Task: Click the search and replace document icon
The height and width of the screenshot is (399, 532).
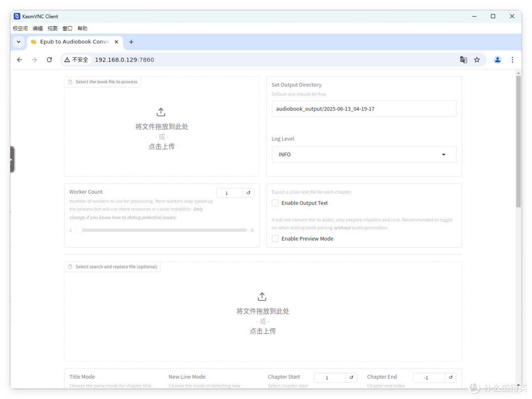Action: click(70, 266)
